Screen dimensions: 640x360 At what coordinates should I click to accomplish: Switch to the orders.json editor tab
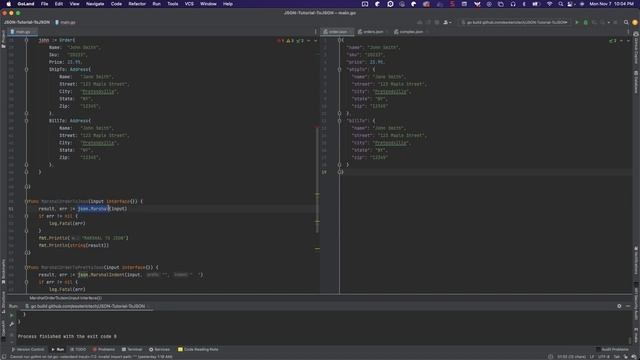(371, 32)
